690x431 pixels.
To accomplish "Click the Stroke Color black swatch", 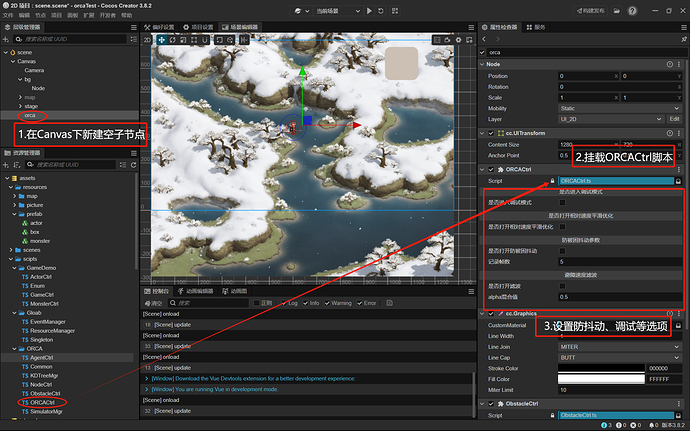I will (x=601, y=368).
